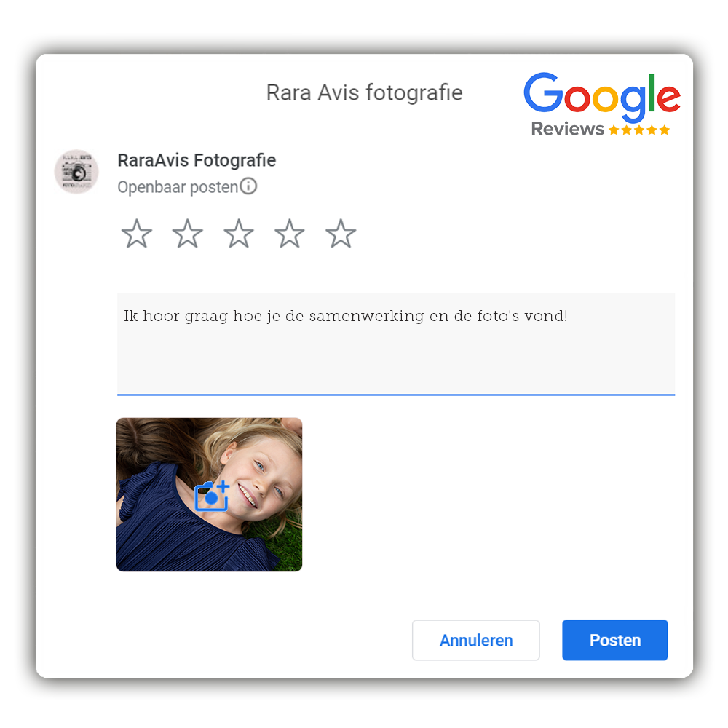Click the Posten button

[614, 640]
